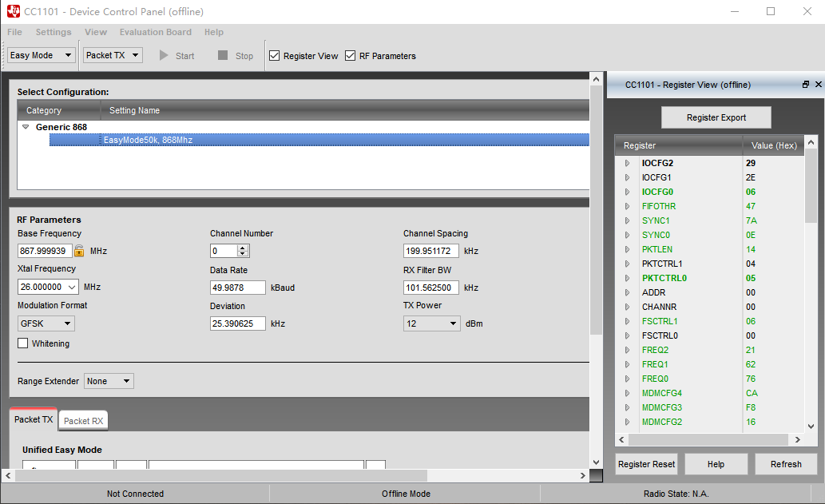Expand the IOCFG2 register row
Screen dimensions: 825x504
(x=627, y=163)
